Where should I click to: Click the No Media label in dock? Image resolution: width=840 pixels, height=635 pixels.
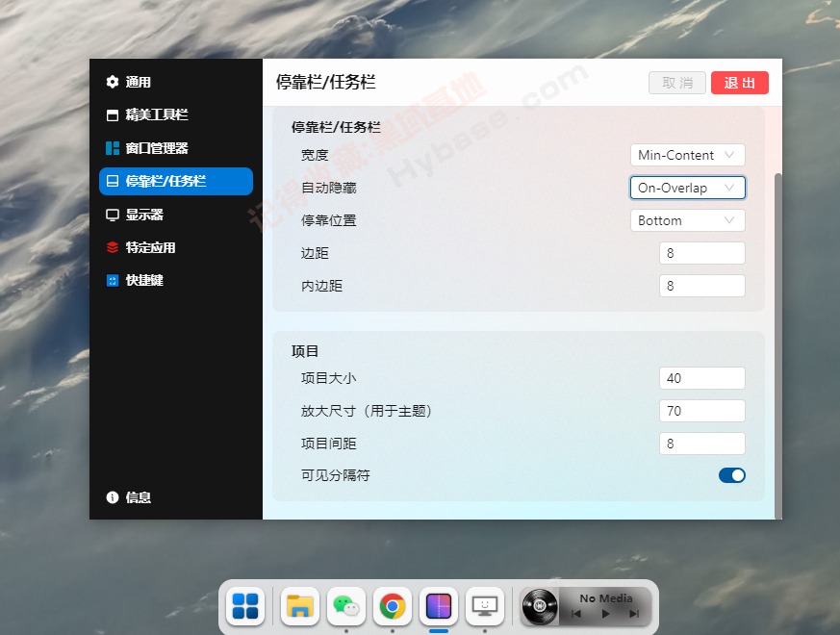click(x=606, y=598)
